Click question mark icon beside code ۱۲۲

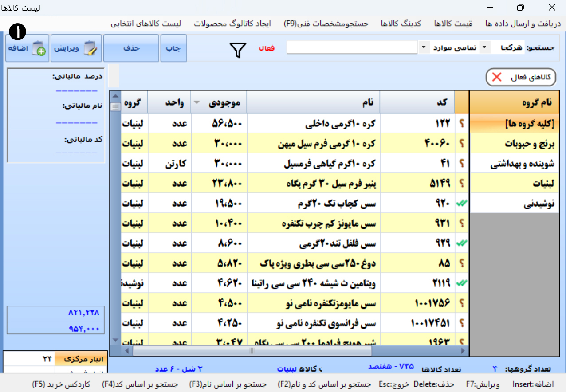tap(462, 123)
